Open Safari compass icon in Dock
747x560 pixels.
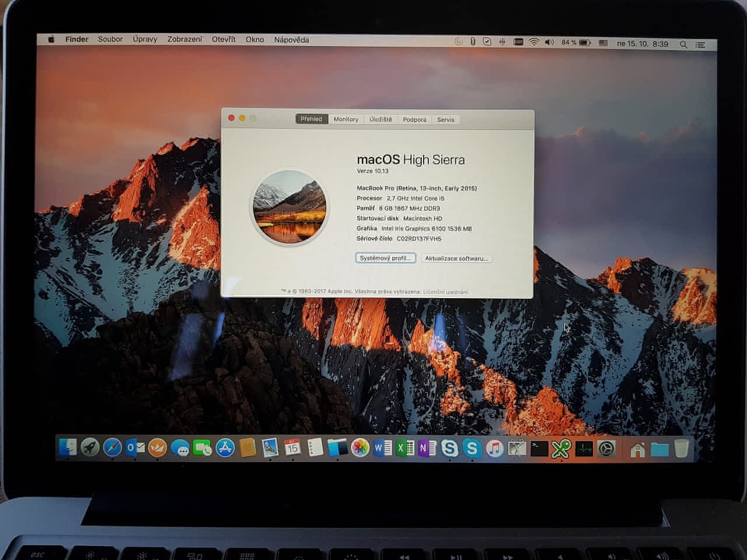[x=113, y=447]
